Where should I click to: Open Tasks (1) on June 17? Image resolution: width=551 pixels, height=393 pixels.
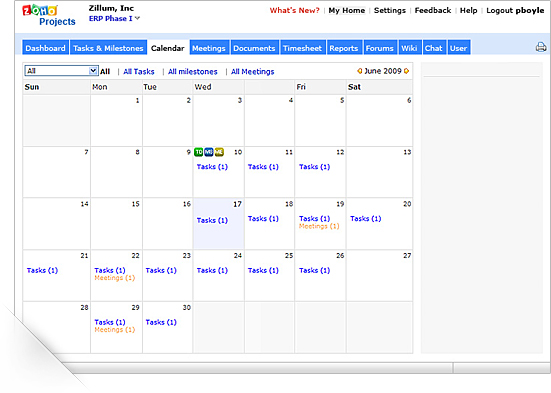pos(212,220)
